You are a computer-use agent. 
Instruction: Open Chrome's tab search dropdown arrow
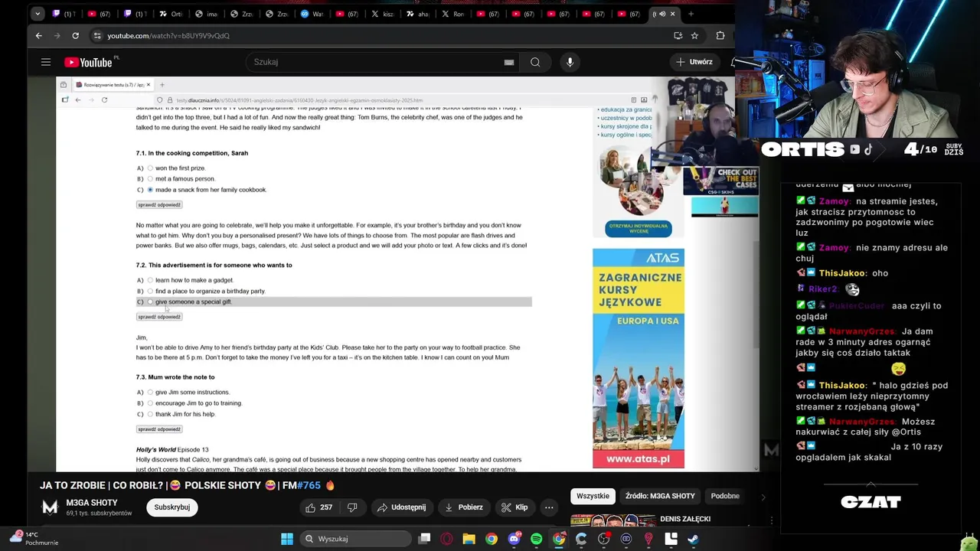[38, 14]
